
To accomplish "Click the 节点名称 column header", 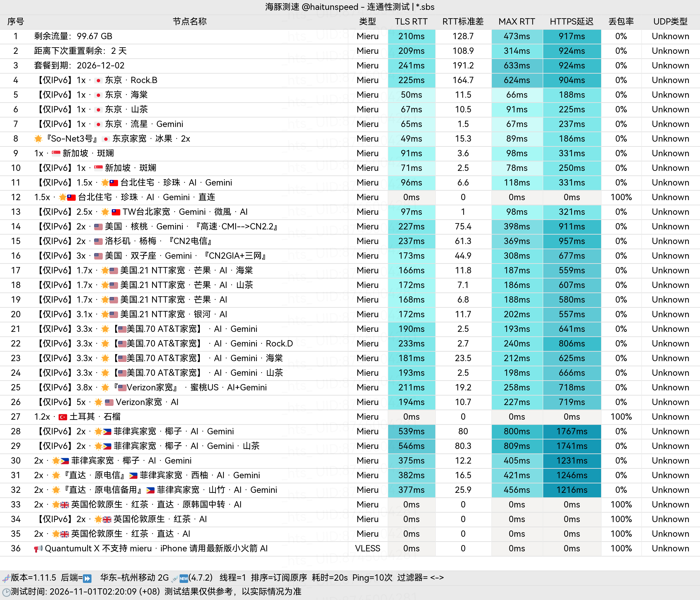I will (x=189, y=22).
